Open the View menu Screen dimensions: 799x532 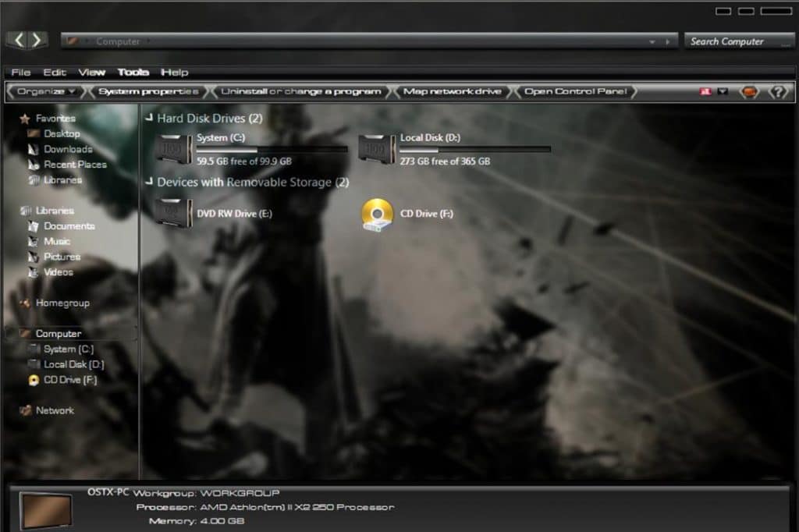point(91,72)
